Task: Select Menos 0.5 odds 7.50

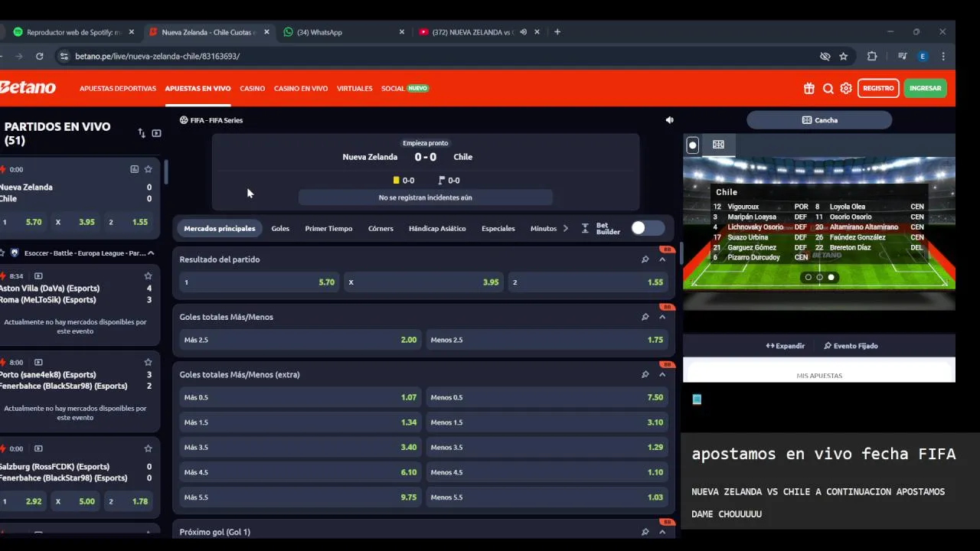Action: pos(547,397)
